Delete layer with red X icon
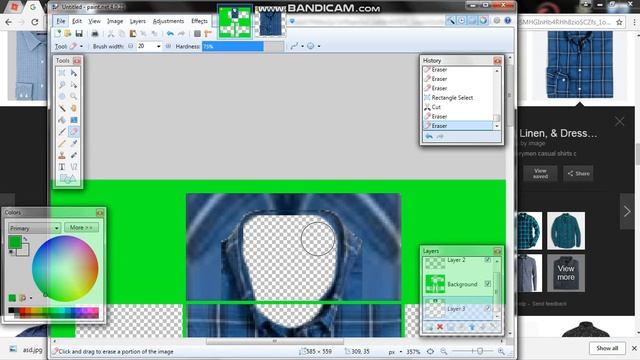The image size is (640, 360). click(x=440, y=327)
